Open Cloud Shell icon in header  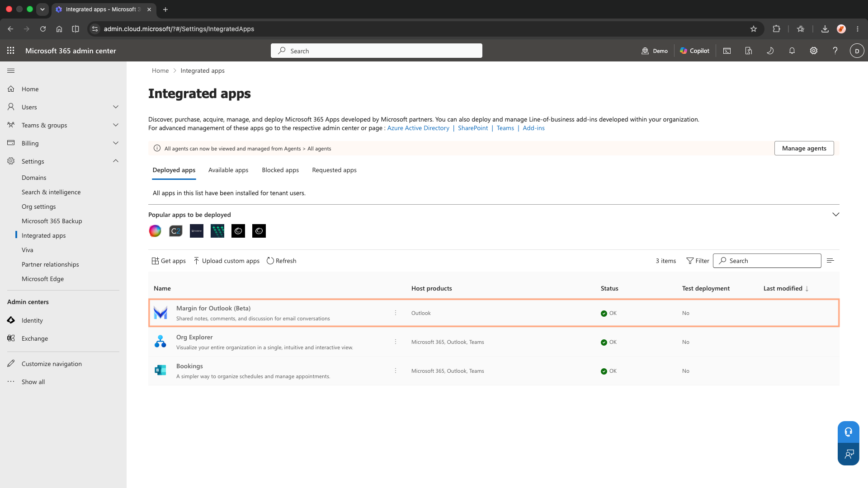tap(727, 51)
